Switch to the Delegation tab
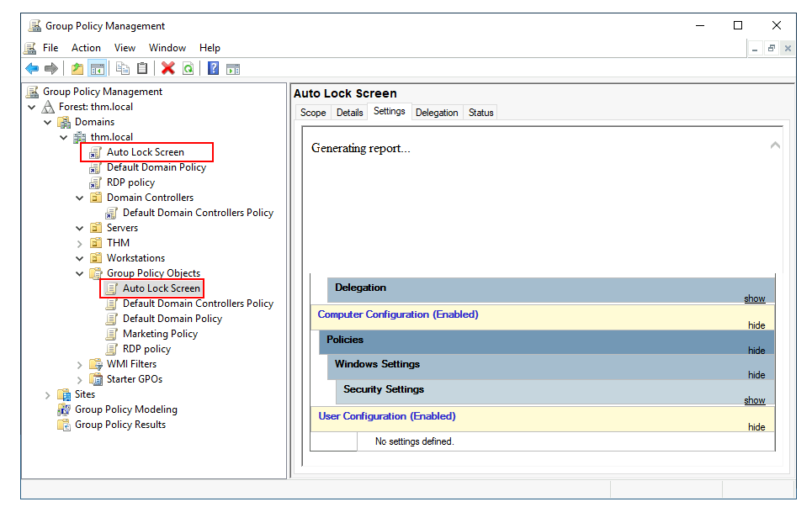This screenshot has width=812, height=507. [437, 113]
